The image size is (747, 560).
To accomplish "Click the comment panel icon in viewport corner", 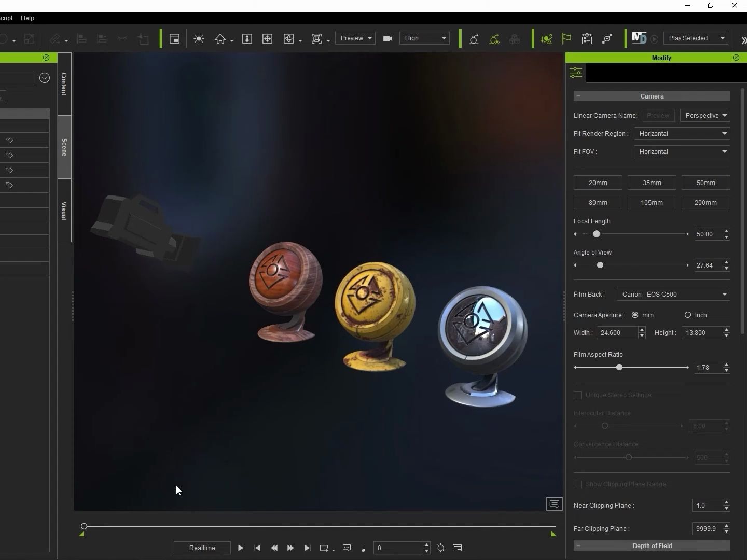I will 554,504.
